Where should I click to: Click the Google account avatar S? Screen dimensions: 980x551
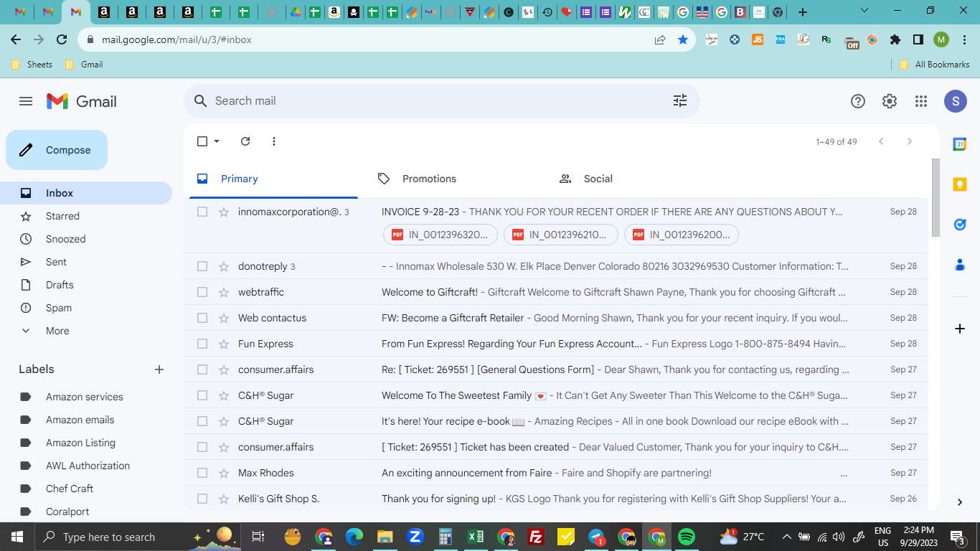[x=956, y=101]
